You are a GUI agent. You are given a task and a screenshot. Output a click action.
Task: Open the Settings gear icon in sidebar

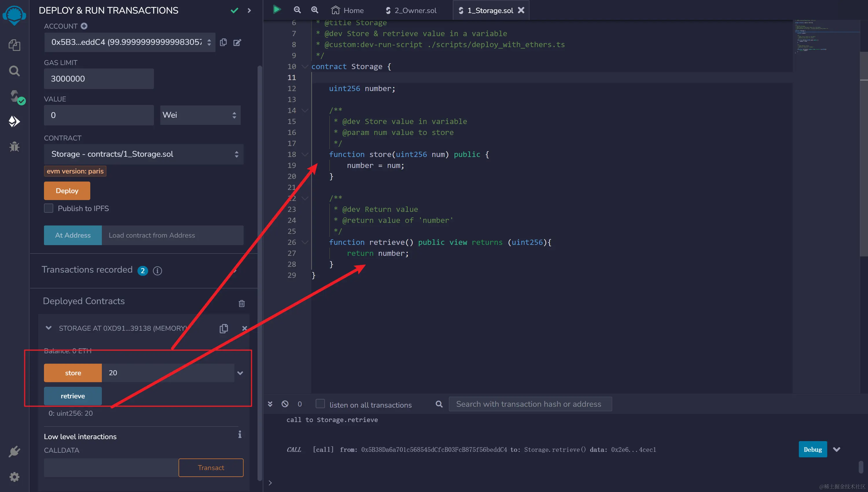click(x=14, y=476)
